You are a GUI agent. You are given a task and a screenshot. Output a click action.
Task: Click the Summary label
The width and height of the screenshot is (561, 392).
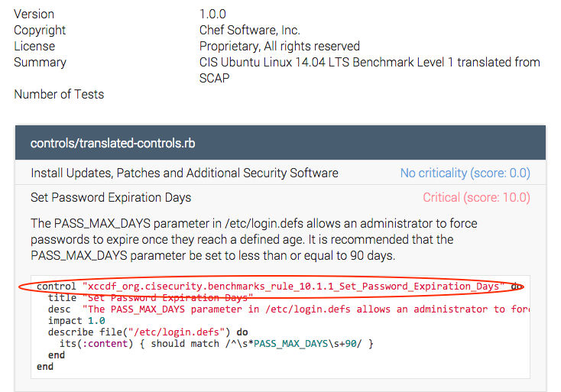pyautogui.click(x=40, y=62)
